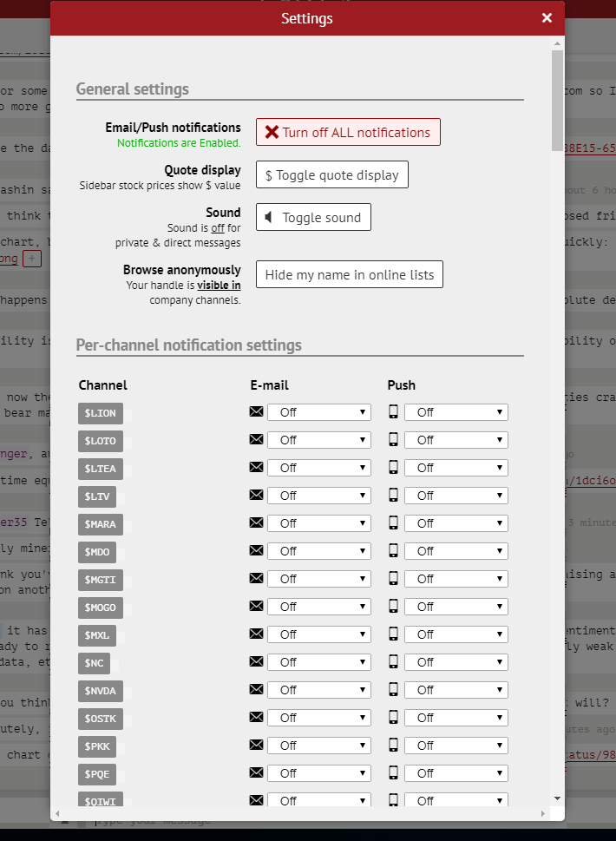Image resolution: width=616 pixels, height=841 pixels.
Task: Click the $MOGO channel tag
Action: pyautogui.click(x=101, y=608)
